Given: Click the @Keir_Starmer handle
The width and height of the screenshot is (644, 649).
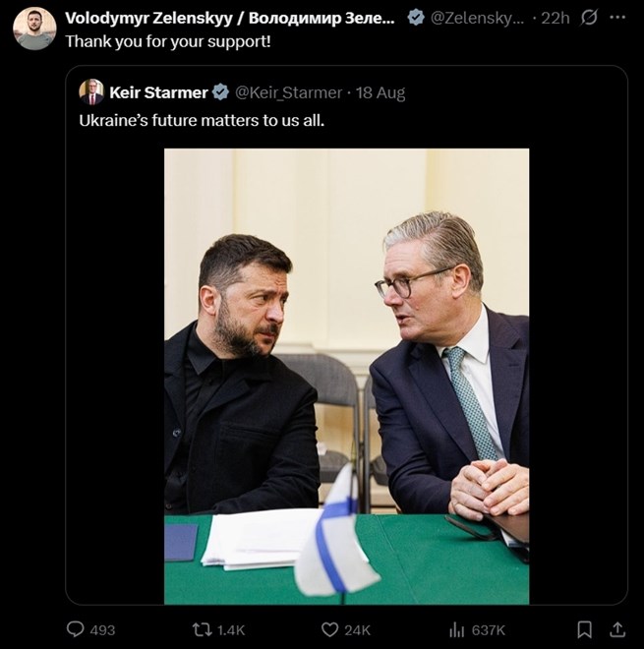Looking at the screenshot, I should pos(288,92).
